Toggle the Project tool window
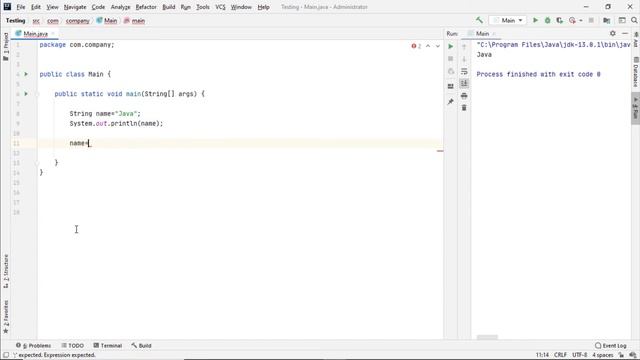The image size is (640, 360). tap(6, 47)
